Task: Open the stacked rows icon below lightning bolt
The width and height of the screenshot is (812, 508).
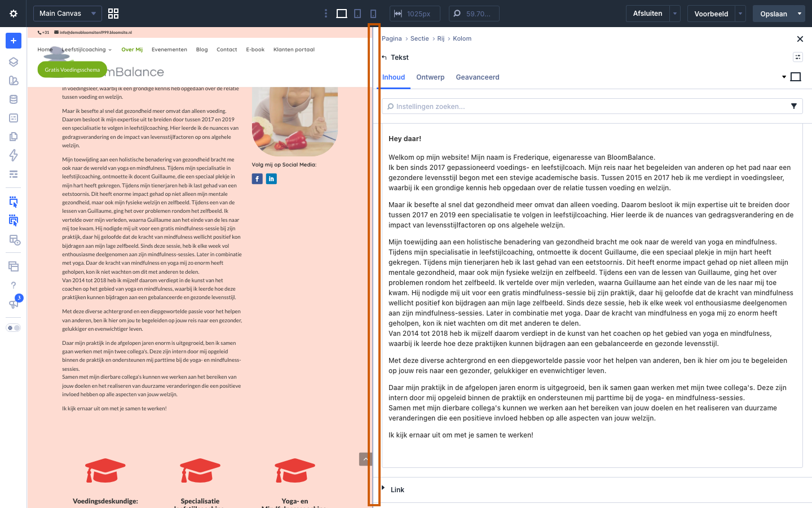Action: [14, 174]
